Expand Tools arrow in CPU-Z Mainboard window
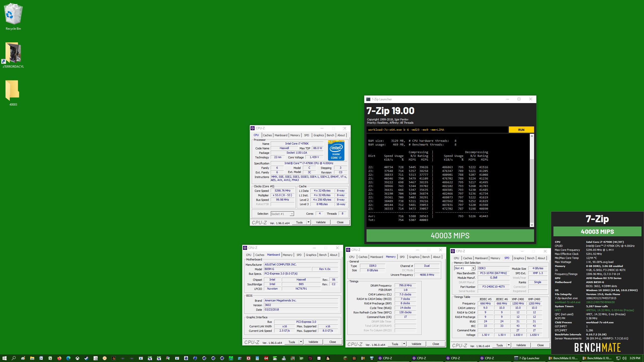Screen dimensions: 644x362 (x=301, y=342)
